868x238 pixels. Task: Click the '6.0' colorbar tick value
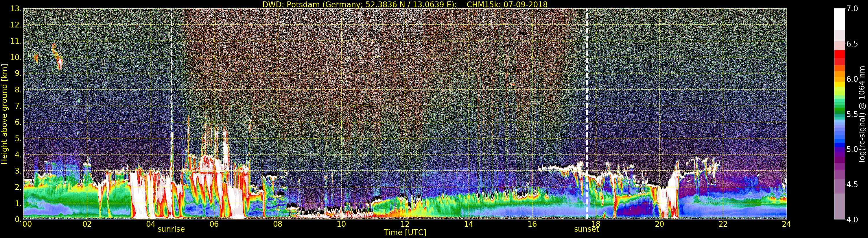(x=852, y=79)
